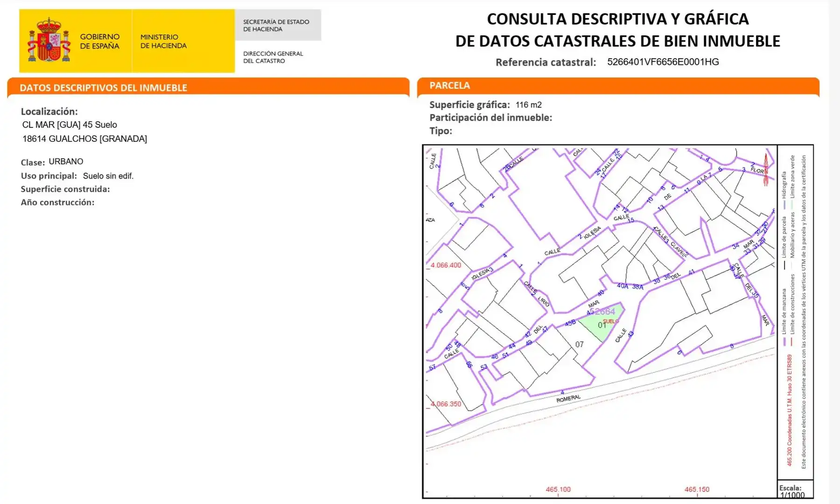Click the 'URBANO' class value
This screenshot has height=504, width=840.
tap(66, 161)
